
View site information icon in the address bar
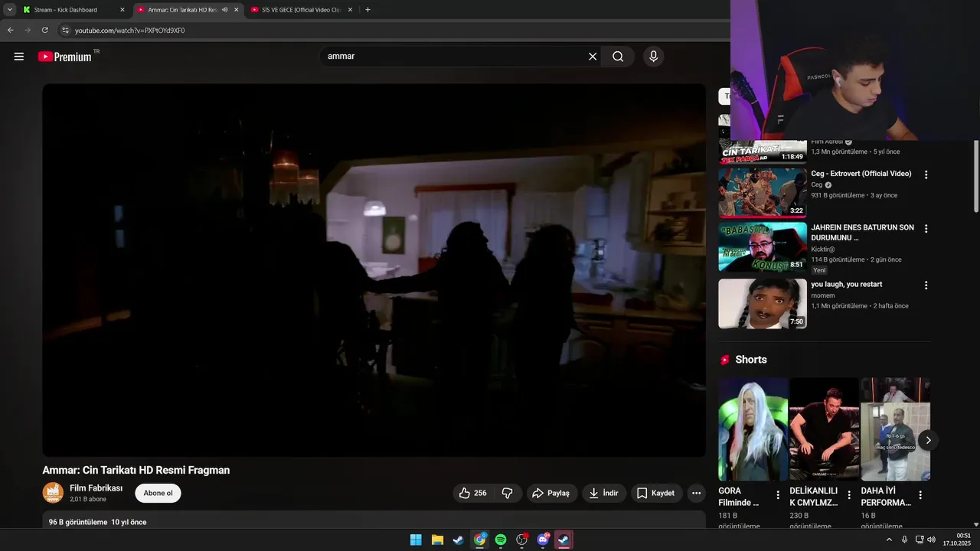click(65, 30)
